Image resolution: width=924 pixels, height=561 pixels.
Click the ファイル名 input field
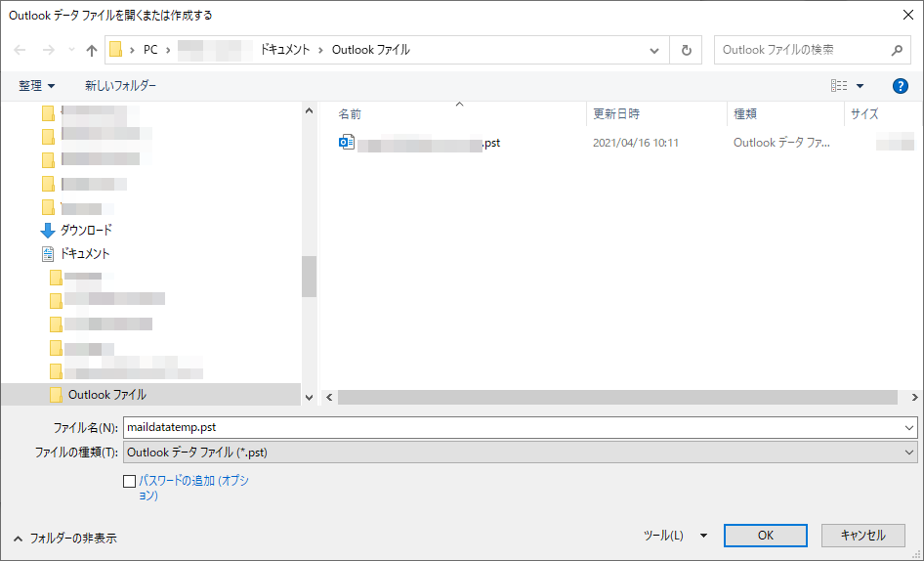click(513, 428)
